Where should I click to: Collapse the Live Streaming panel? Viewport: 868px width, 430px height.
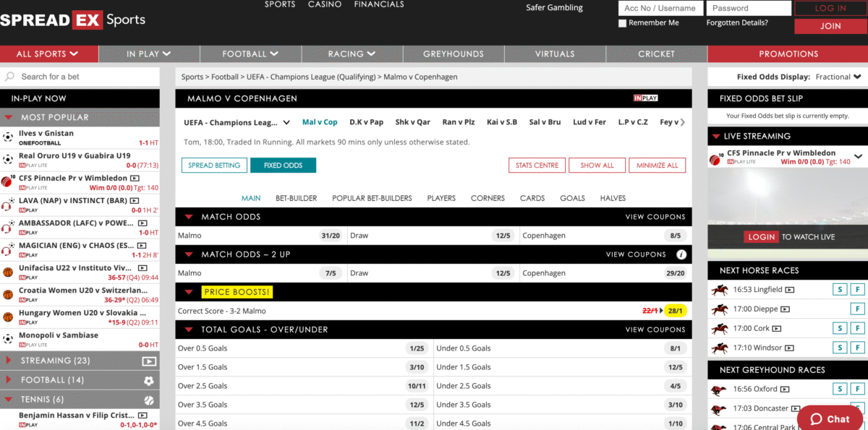pos(715,136)
